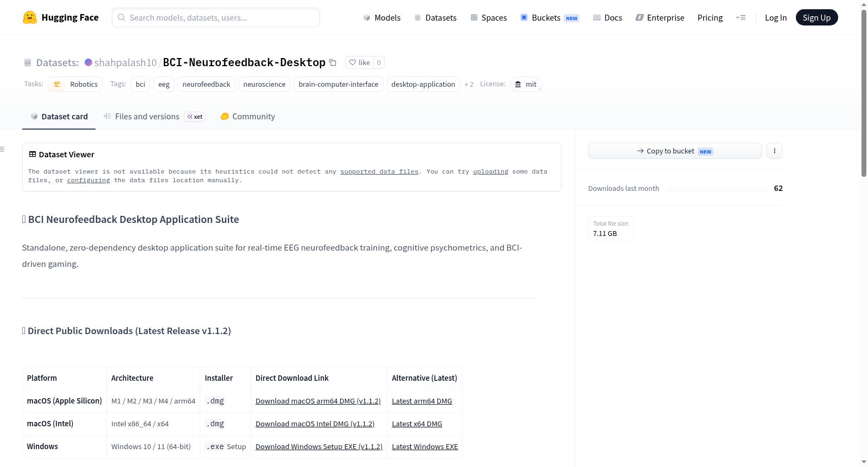Open the BCI-Neurofeedback-Desktop dataset title link
The width and height of the screenshot is (868, 467).
click(244, 62)
